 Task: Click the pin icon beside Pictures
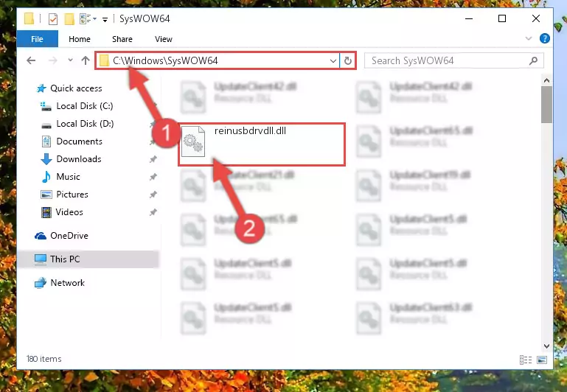click(x=153, y=195)
